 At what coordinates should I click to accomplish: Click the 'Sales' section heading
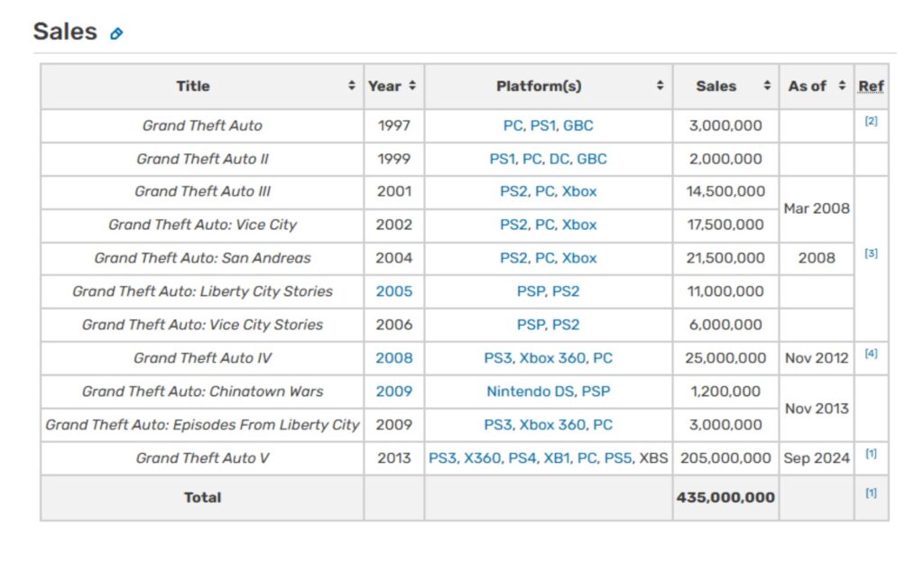click(x=65, y=32)
